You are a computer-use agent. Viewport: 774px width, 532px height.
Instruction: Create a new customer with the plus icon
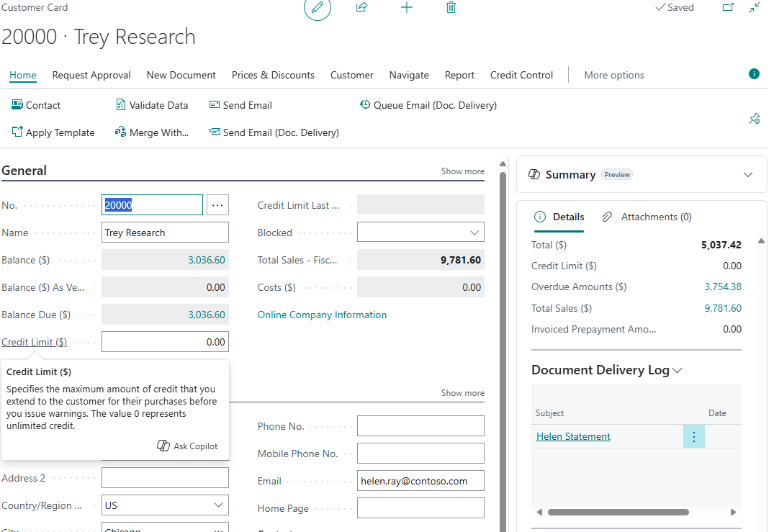[407, 7]
